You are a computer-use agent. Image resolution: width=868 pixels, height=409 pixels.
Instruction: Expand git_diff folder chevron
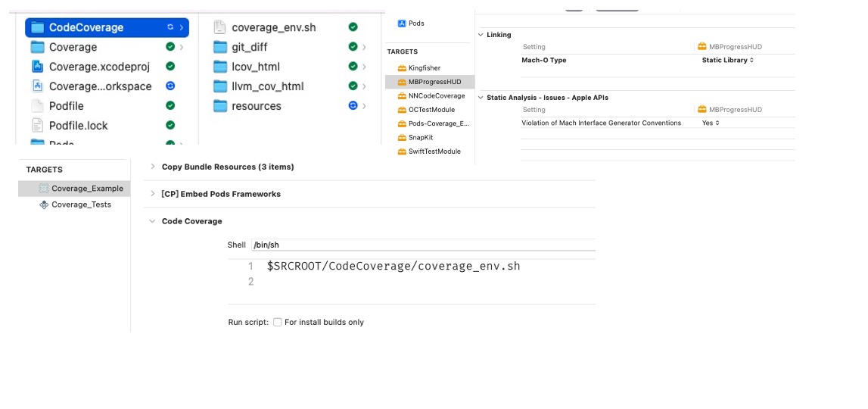(x=364, y=47)
